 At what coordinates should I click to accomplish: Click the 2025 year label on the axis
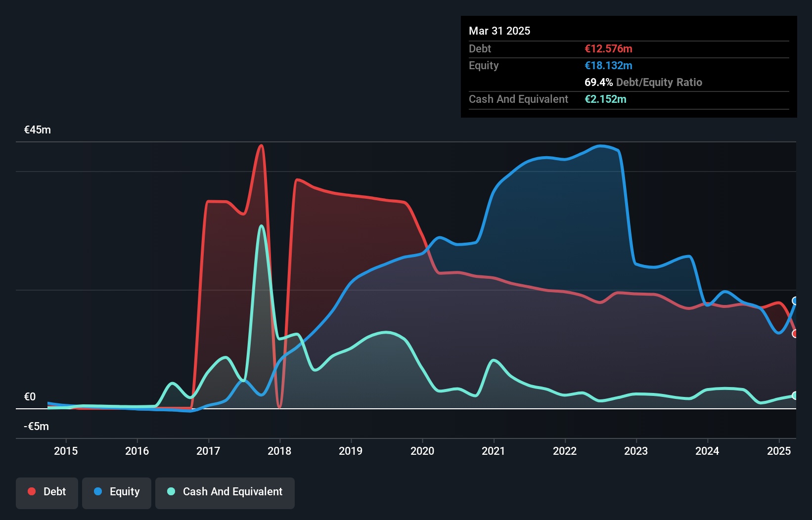pyautogui.click(x=779, y=451)
